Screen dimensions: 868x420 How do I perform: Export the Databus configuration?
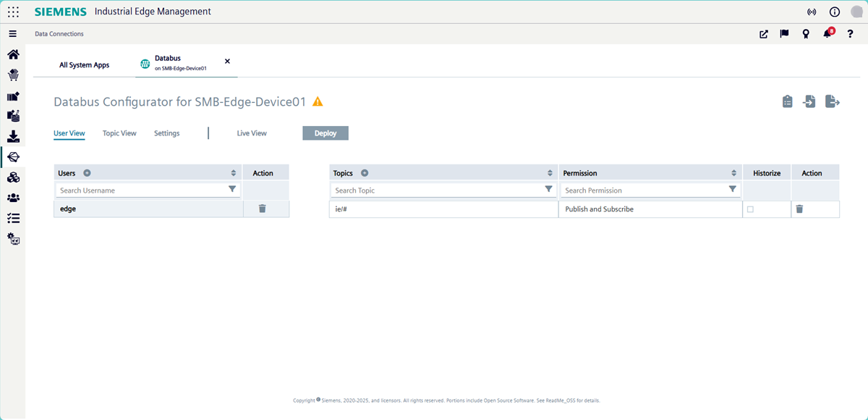pyautogui.click(x=833, y=101)
